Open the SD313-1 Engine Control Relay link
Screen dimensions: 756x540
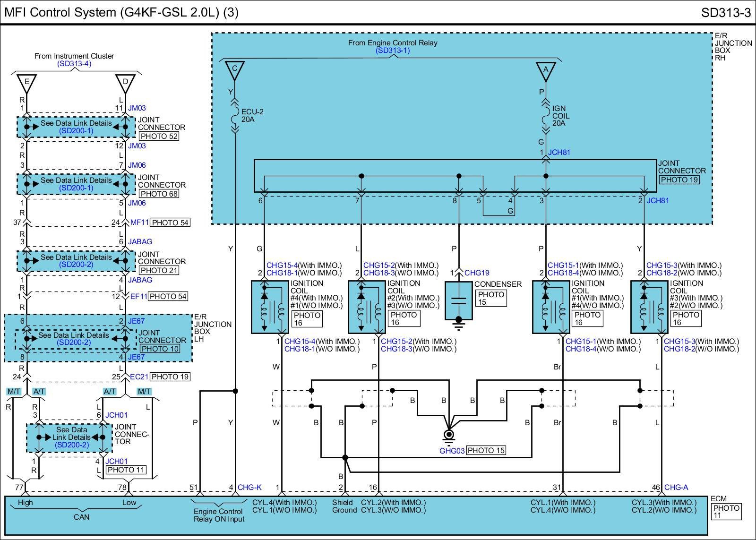pyautogui.click(x=393, y=51)
